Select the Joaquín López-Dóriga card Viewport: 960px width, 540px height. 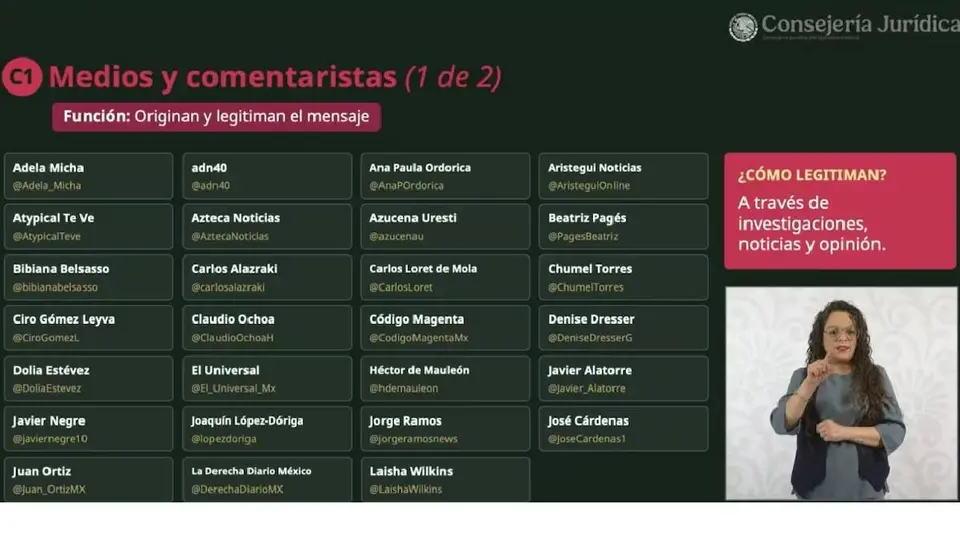click(267, 429)
